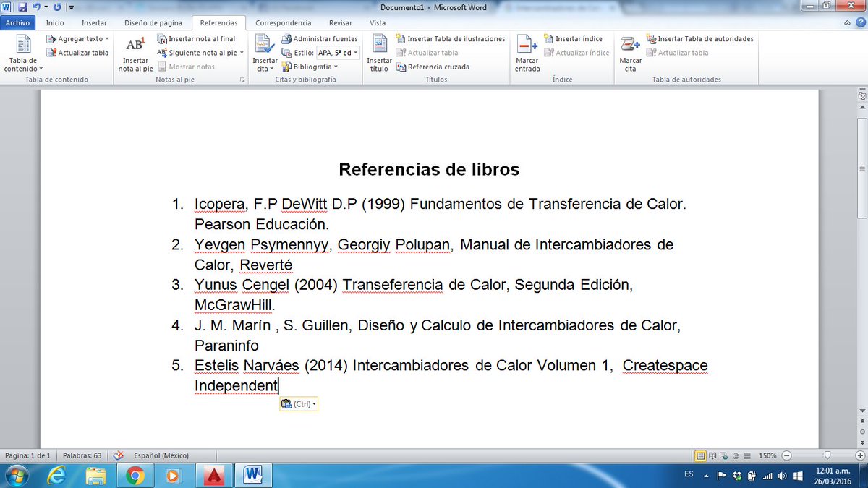Switch to Outline view
The width and height of the screenshot is (868, 488).
[736, 455]
